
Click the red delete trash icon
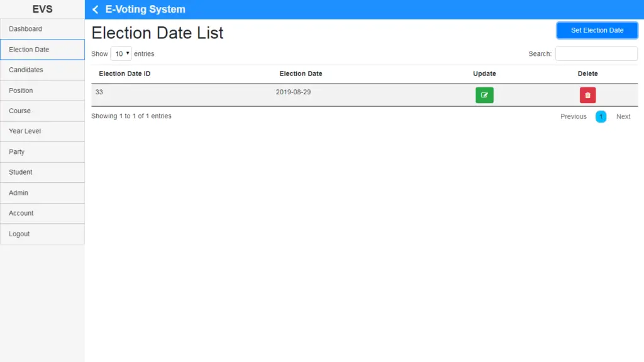(x=587, y=95)
